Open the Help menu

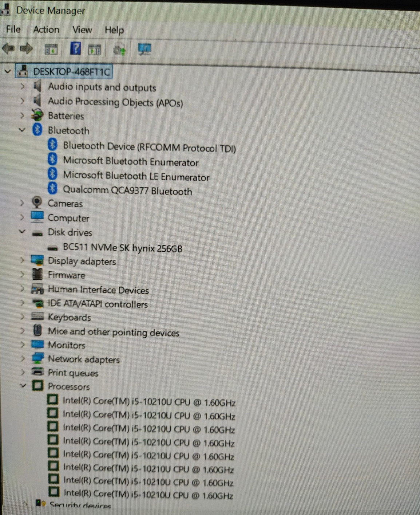coord(114,30)
